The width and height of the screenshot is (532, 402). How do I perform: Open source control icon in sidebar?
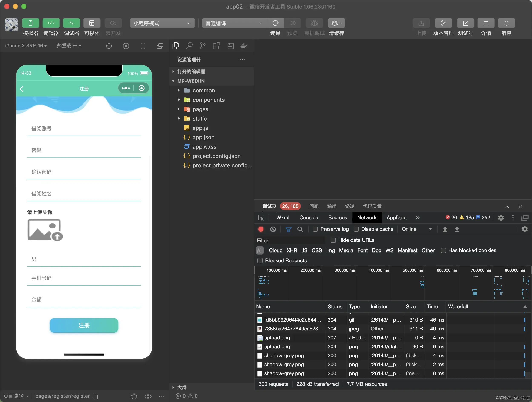(x=203, y=46)
